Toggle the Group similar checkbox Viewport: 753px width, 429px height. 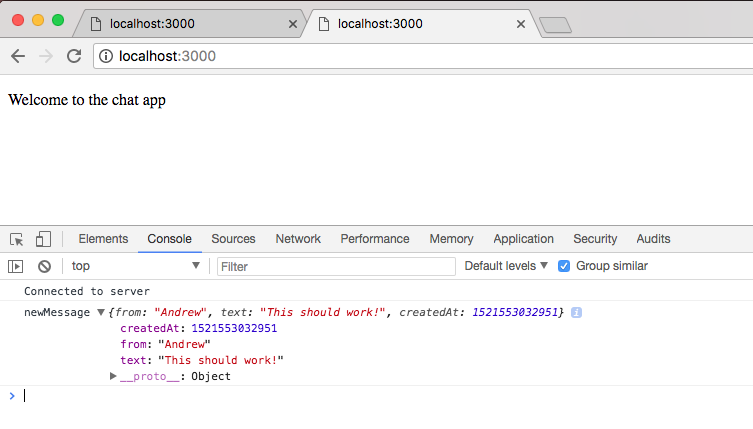click(564, 266)
